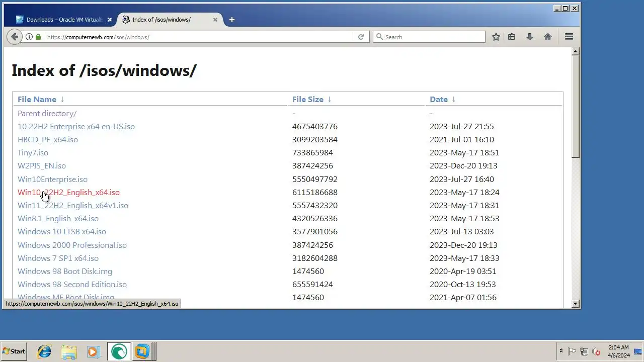Open the Parent directory/ link
Screen dimensions: 644x362
[47, 114]
